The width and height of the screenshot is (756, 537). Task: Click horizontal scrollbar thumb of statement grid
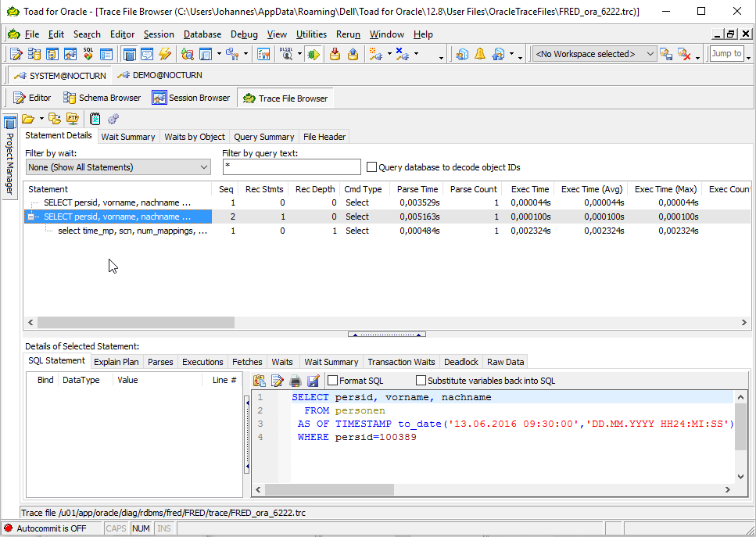tap(136, 323)
